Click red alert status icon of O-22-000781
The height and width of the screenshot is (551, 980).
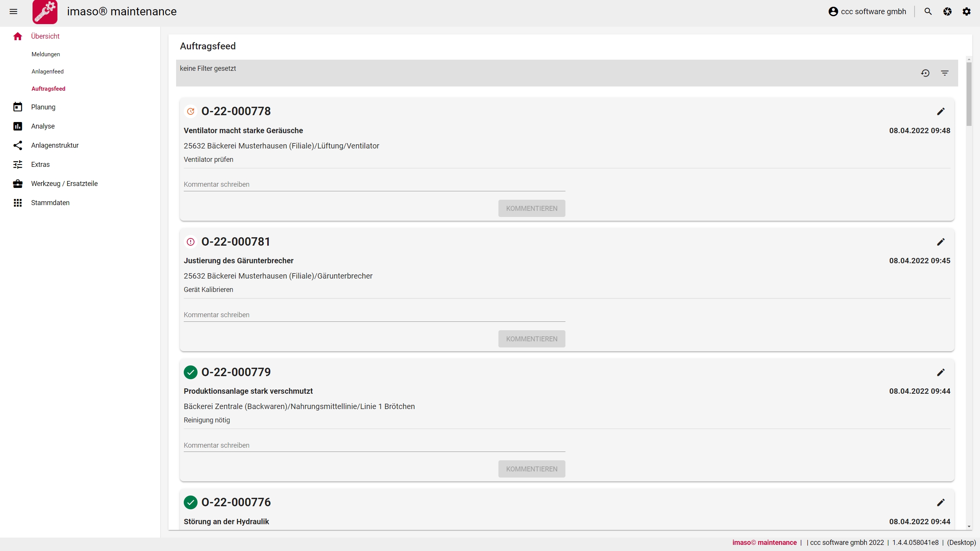coord(191,242)
